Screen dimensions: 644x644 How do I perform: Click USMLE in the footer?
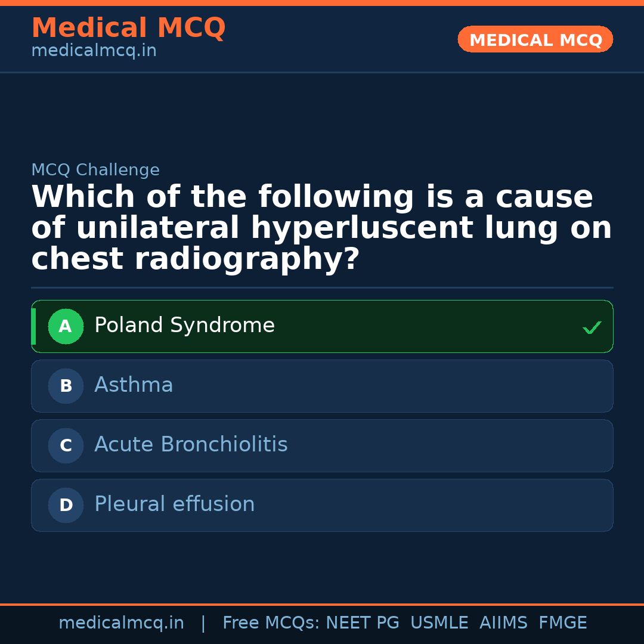coord(439,623)
